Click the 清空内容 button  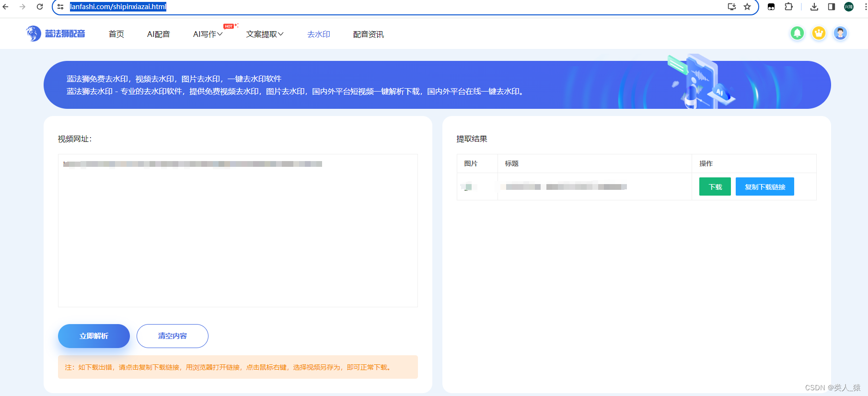(173, 336)
